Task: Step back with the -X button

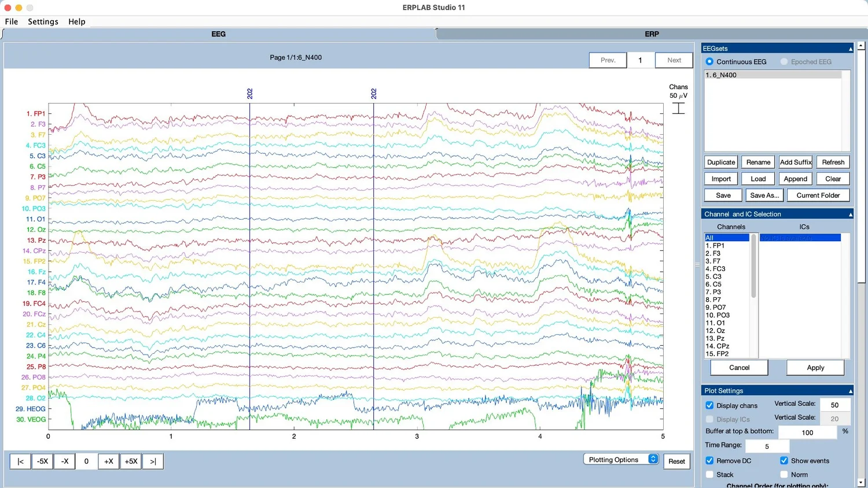Action: pyautogui.click(x=65, y=461)
